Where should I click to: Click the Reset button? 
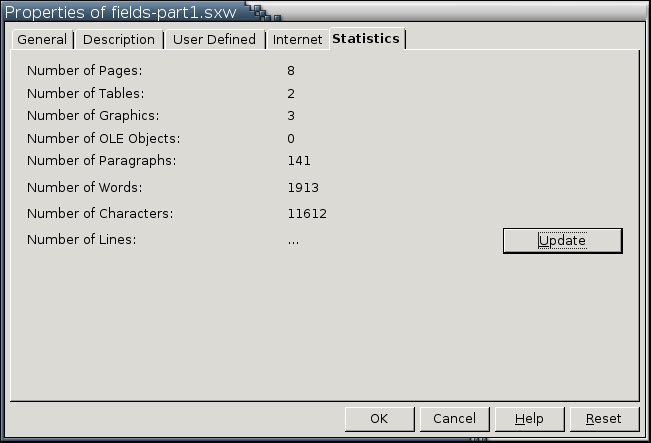(x=603, y=419)
